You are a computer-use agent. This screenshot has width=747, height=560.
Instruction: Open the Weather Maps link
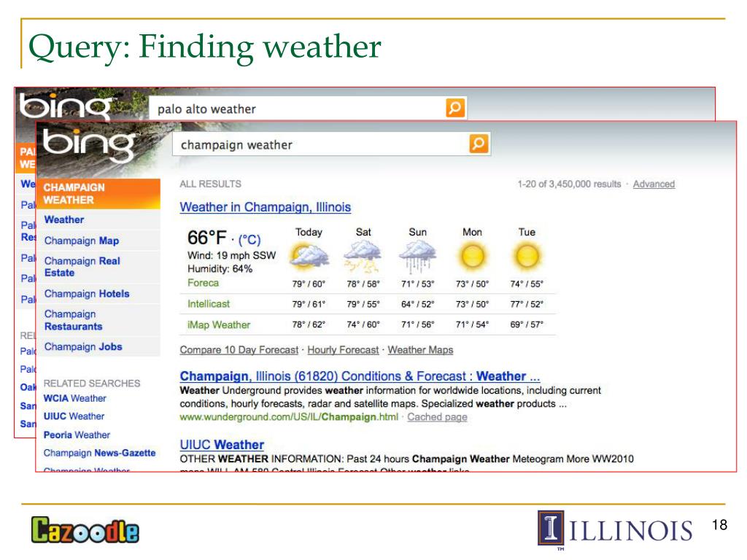pyautogui.click(x=420, y=350)
